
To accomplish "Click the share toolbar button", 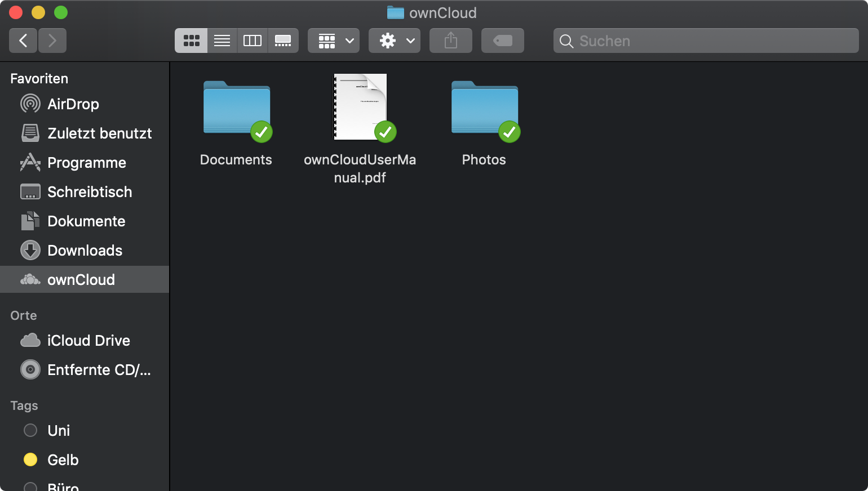I will coord(451,41).
